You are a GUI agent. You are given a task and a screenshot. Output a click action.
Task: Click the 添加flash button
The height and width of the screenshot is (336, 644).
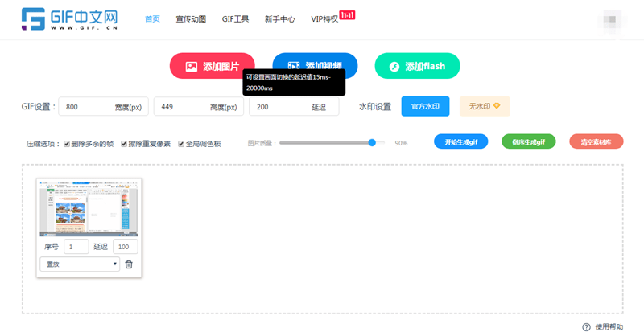pos(417,66)
